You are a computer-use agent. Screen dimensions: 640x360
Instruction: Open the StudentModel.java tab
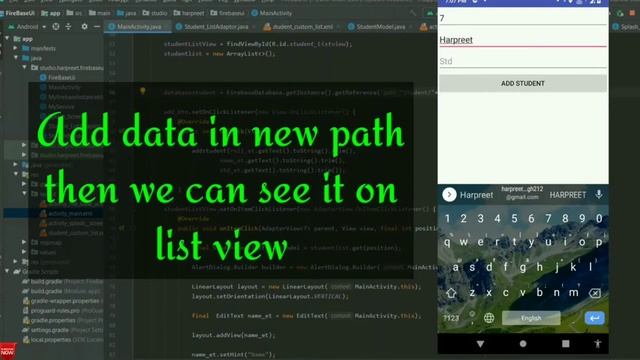point(380,27)
